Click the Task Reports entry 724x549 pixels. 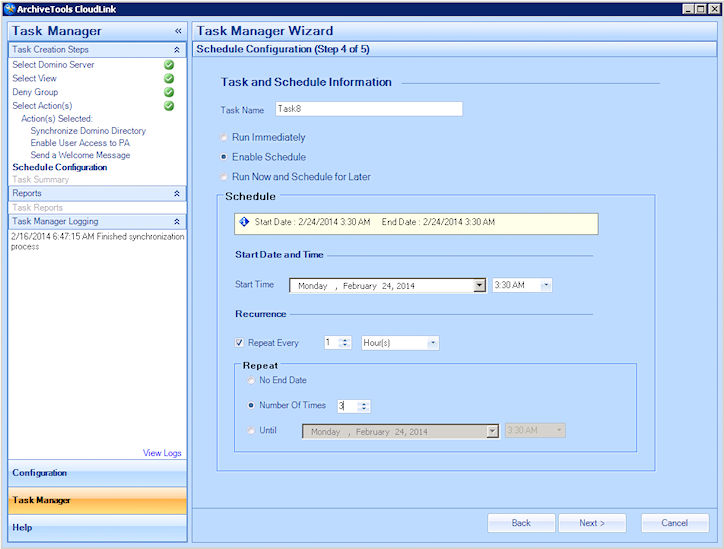click(37, 208)
